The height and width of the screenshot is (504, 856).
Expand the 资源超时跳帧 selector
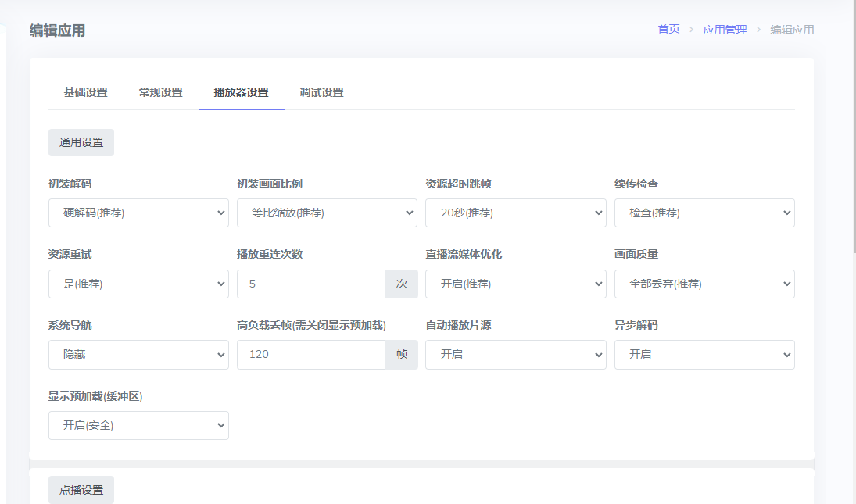[x=515, y=213]
